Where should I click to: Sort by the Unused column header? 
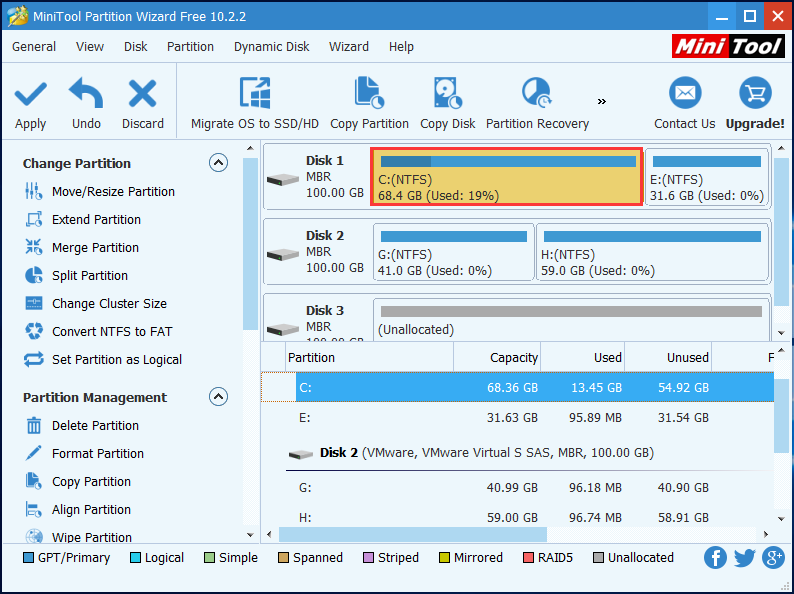(668, 358)
